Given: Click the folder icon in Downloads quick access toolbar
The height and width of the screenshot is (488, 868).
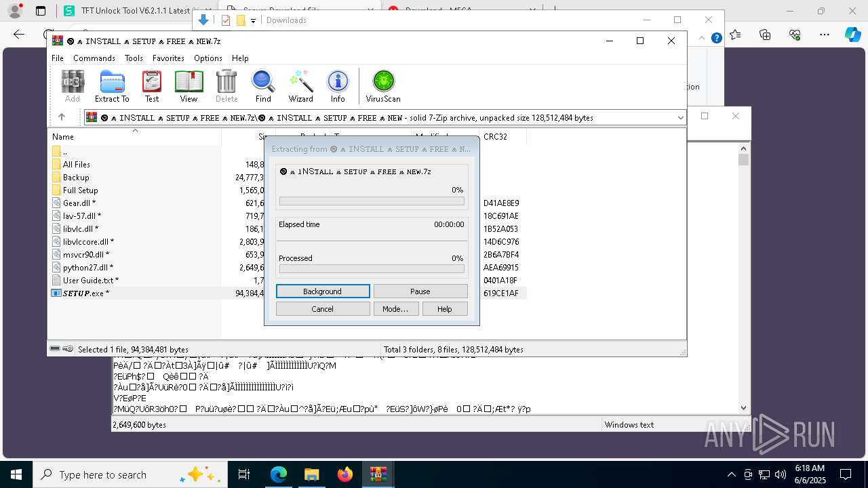Looking at the screenshot, I should point(240,20).
